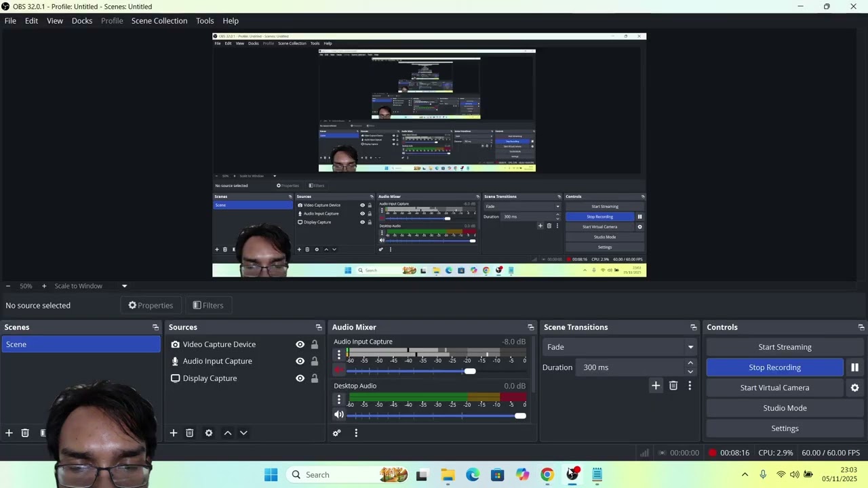Pop out the Scenes dock
The width and height of the screenshot is (868, 488).
155,327
